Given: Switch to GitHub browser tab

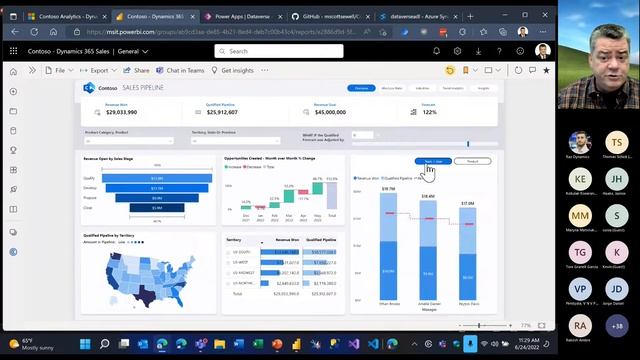Looking at the screenshot, I should coord(331,16).
